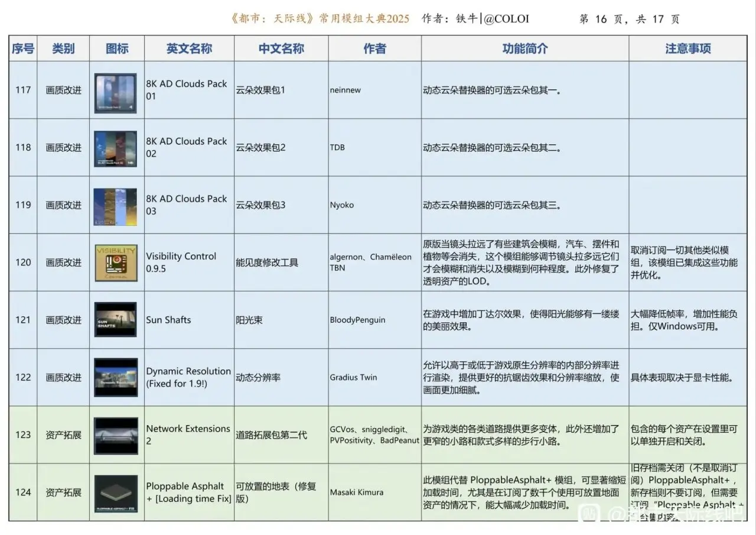Screen dimensions: 756x535
Task: Click the 注意事项 column header
Action: (688, 48)
